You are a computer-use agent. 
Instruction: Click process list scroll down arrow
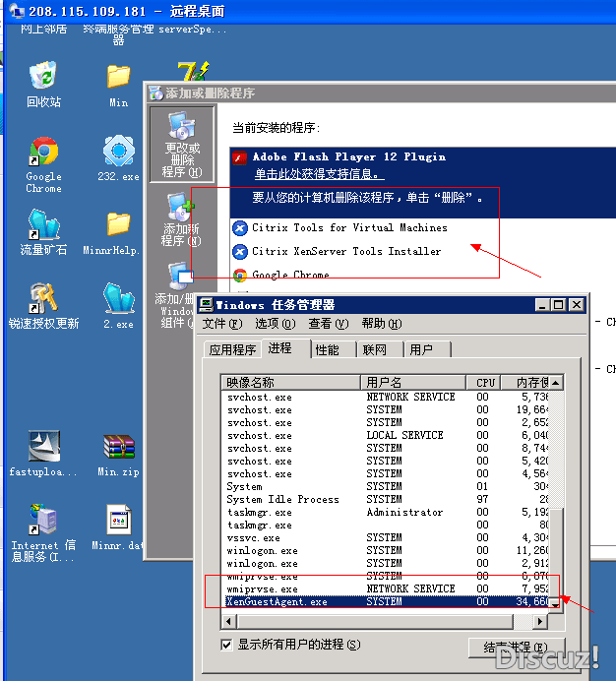556,604
